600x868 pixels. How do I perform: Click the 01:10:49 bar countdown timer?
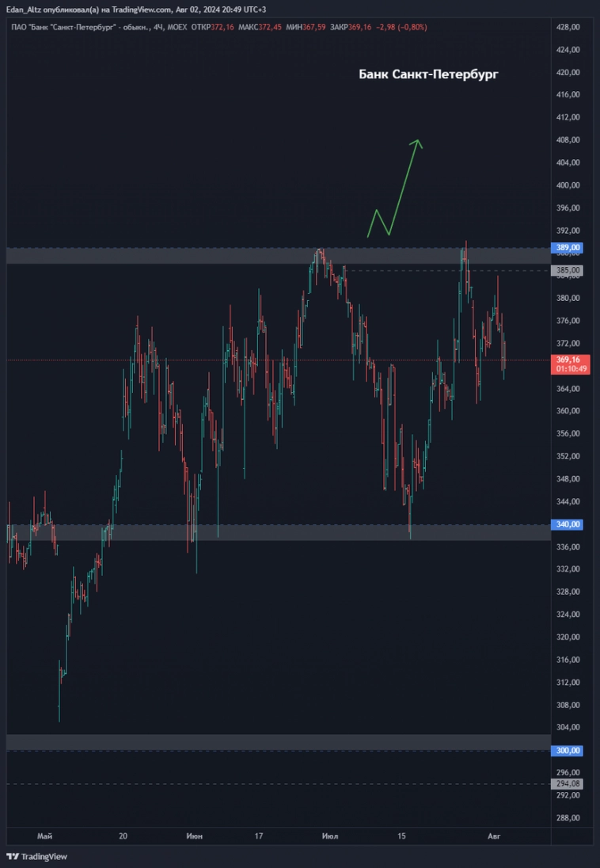click(570, 369)
